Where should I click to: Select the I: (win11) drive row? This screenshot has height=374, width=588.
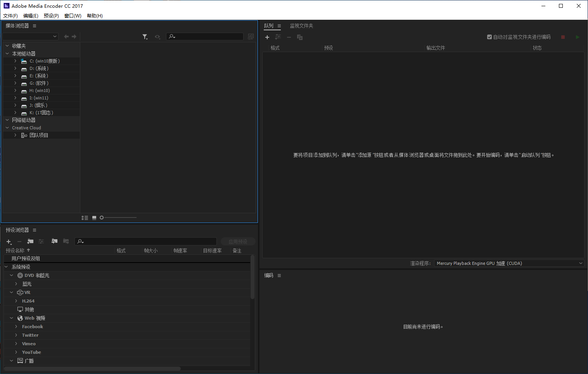click(42, 98)
